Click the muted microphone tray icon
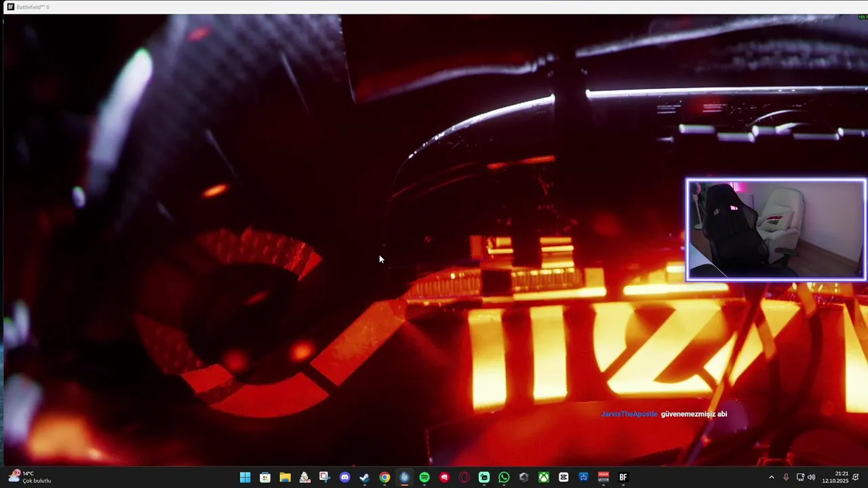The image size is (868, 488). point(786,477)
